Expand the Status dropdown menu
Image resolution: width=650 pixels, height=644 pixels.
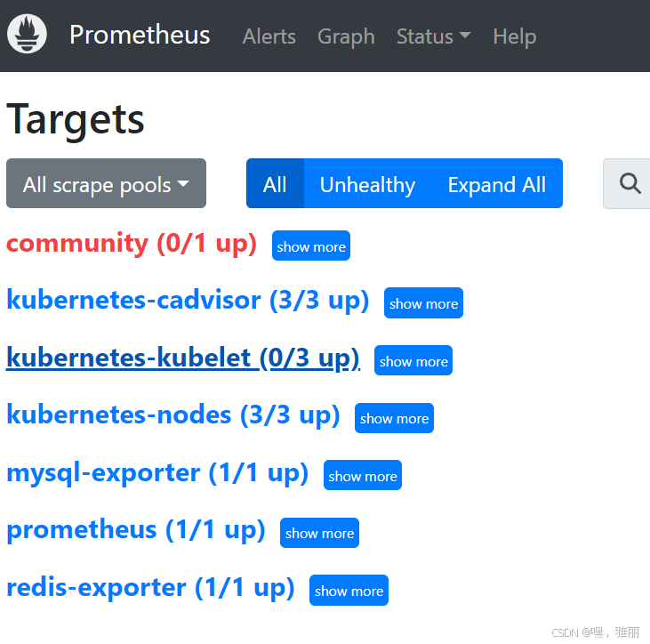point(434,36)
